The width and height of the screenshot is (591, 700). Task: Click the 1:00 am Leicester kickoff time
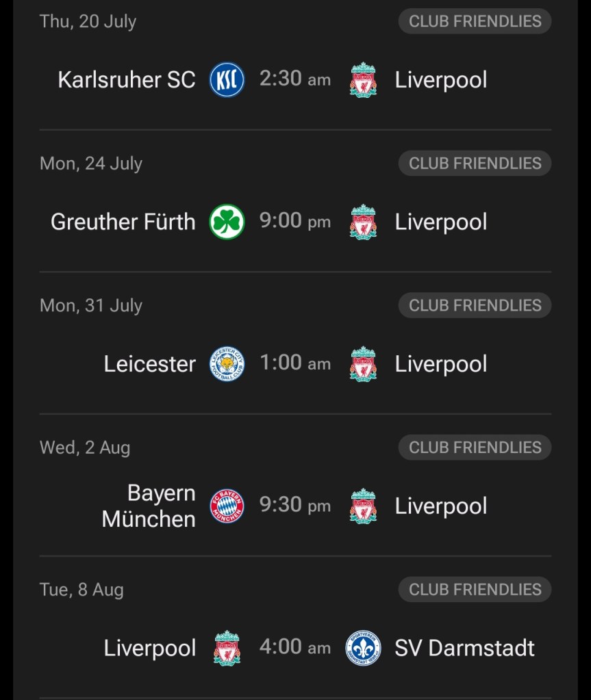(x=294, y=363)
